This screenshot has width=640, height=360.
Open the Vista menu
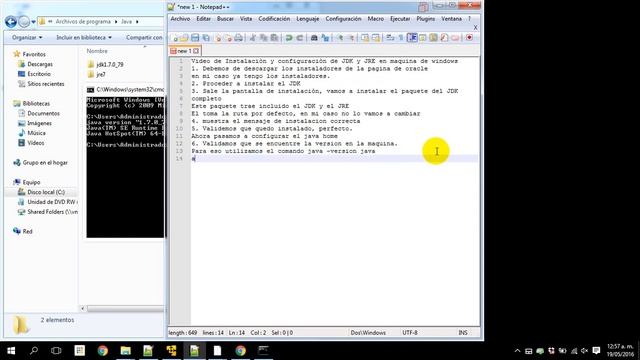tap(246, 19)
